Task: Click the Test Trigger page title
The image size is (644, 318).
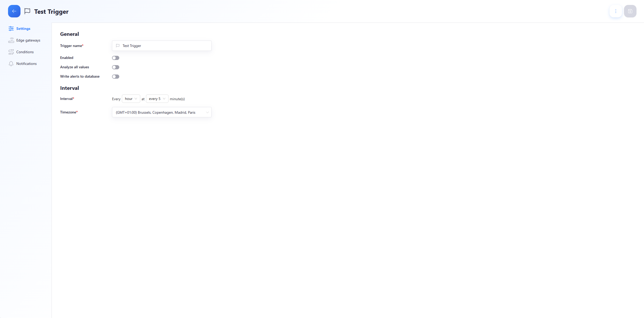Action: 51,12
